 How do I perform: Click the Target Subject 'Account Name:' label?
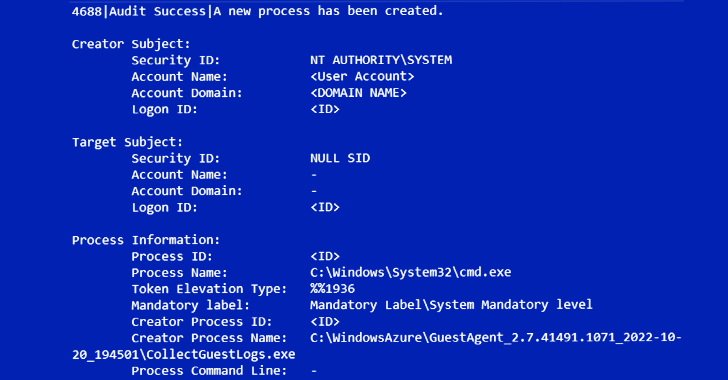click(179, 175)
